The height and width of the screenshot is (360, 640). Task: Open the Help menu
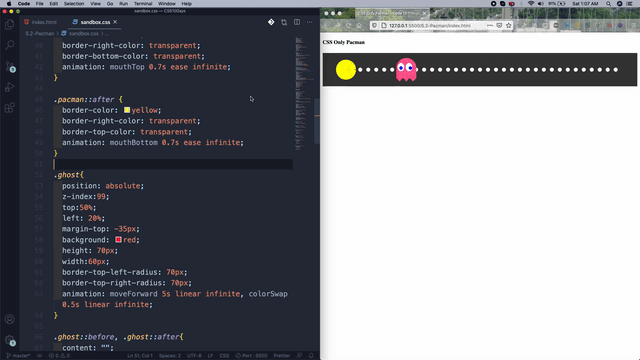click(187, 4)
